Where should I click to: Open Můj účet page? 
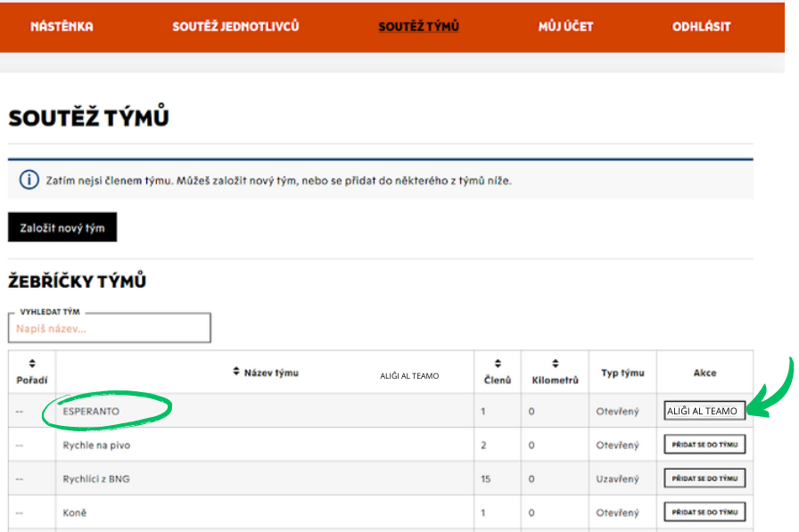[565, 27]
